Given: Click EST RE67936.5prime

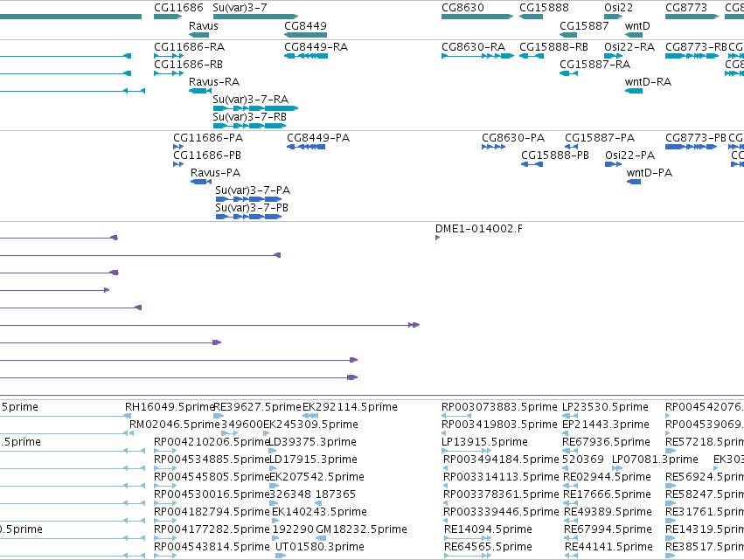Looking at the screenshot, I should pyautogui.click(x=607, y=442).
